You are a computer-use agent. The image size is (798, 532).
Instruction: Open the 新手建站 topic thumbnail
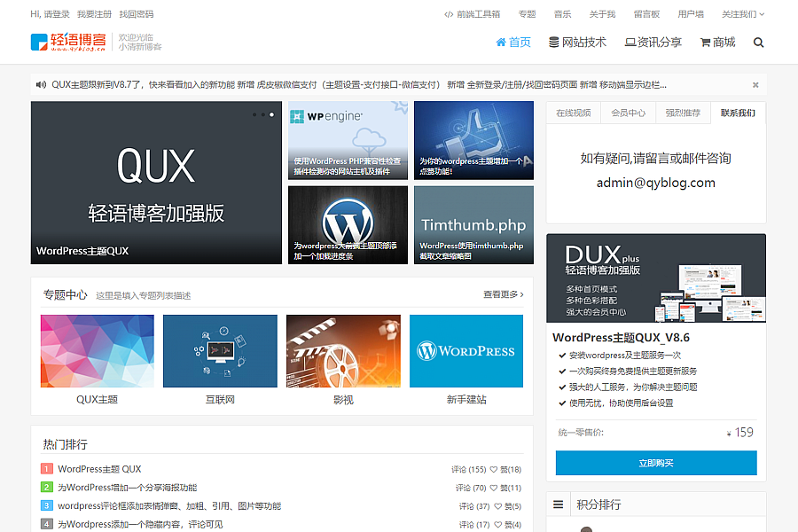466,351
